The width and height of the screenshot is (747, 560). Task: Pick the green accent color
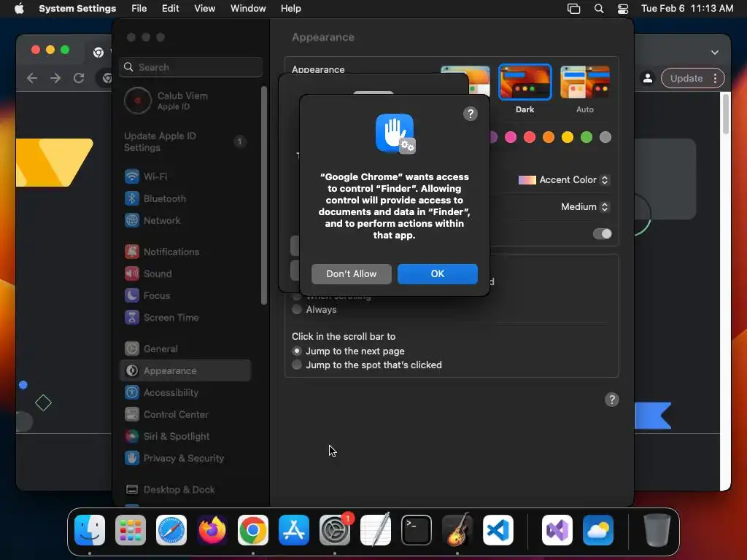point(587,138)
